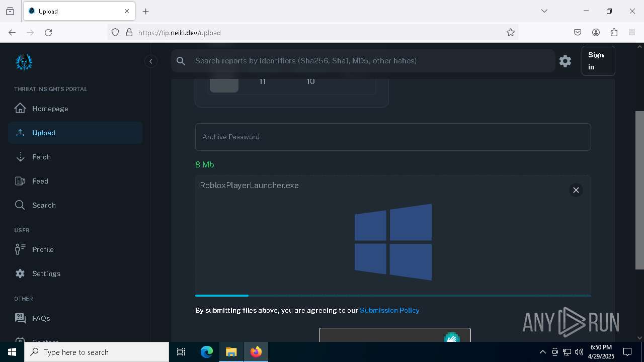Image resolution: width=644 pixels, height=362 pixels.
Task: Open Firefox View icon
Action: (x=10, y=11)
